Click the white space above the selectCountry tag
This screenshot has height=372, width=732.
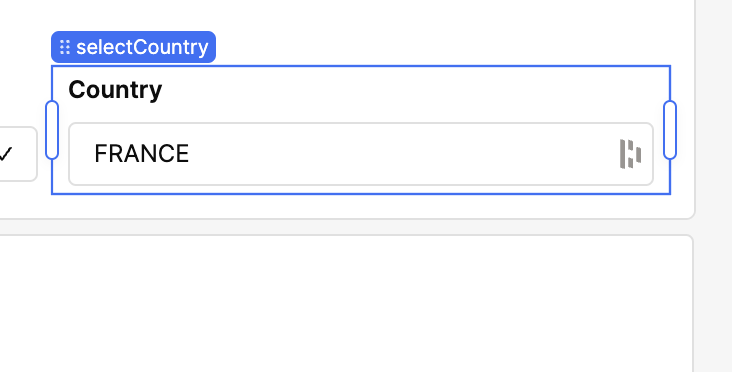134,15
